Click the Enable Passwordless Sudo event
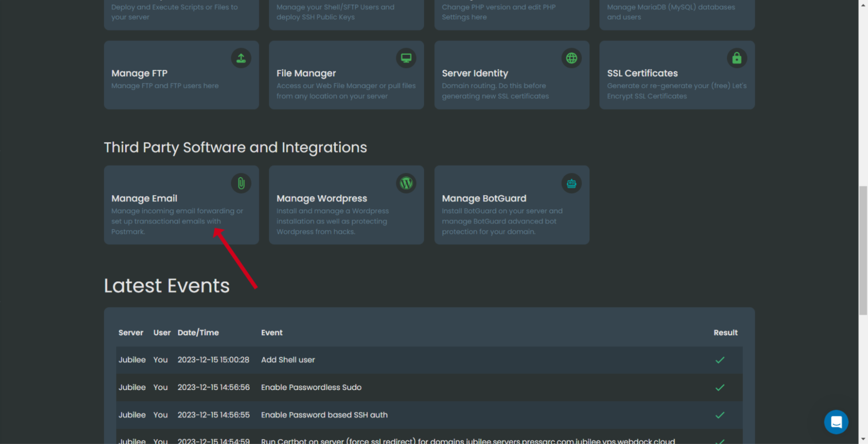Image resolution: width=868 pixels, height=444 pixels. tap(311, 387)
